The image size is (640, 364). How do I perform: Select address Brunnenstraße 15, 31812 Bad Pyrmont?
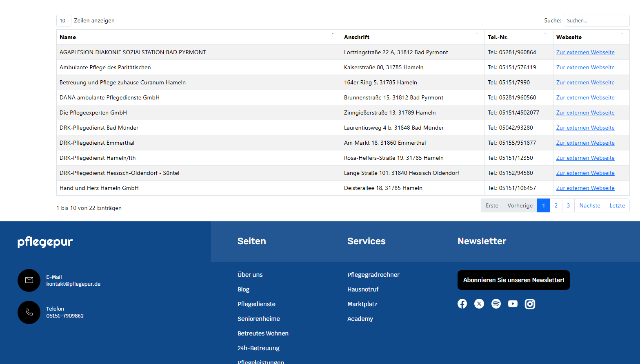[x=413, y=97]
